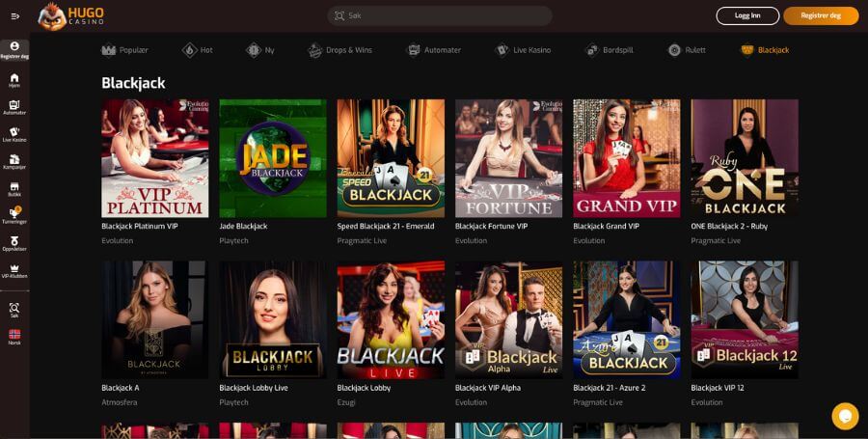Open Blackjack 21 - Azure 2 thumbnail
Image resolution: width=868 pixels, height=439 pixels.
[x=627, y=320]
